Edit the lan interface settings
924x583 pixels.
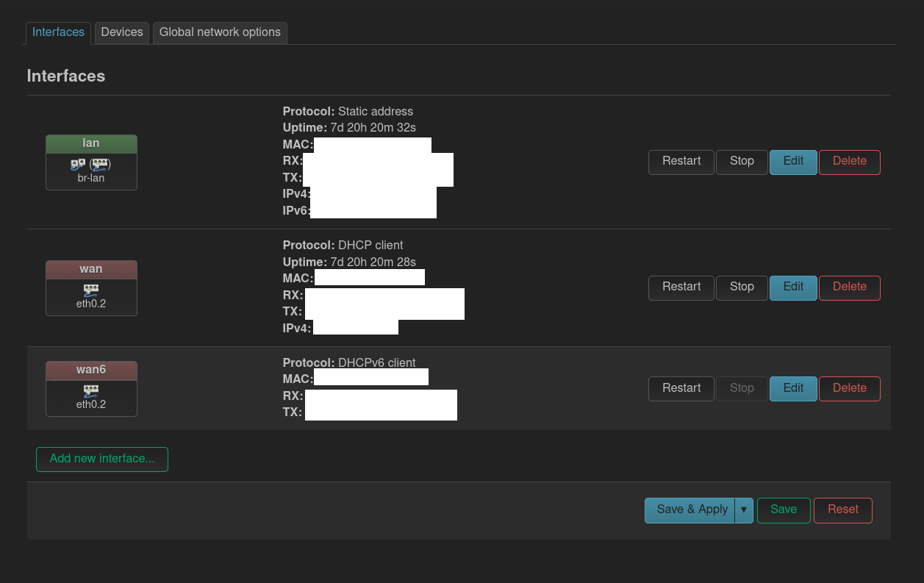pyautogui.click(x=793, y=162)
